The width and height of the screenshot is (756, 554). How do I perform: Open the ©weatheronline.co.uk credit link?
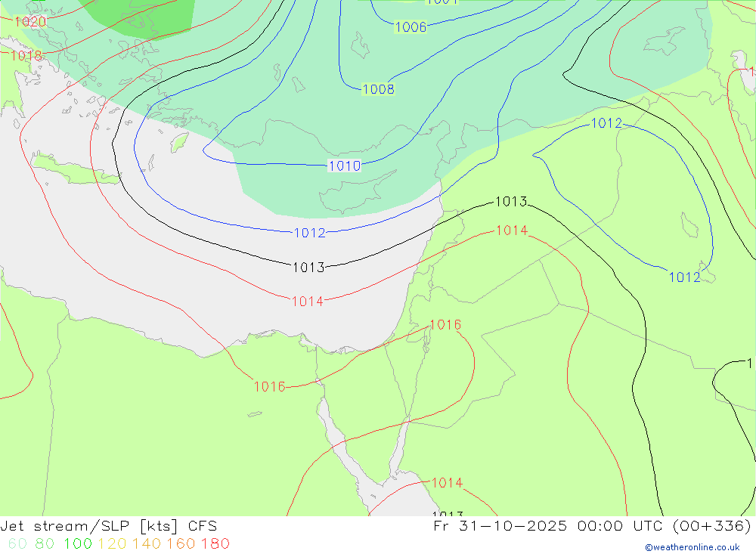point(692,547)
